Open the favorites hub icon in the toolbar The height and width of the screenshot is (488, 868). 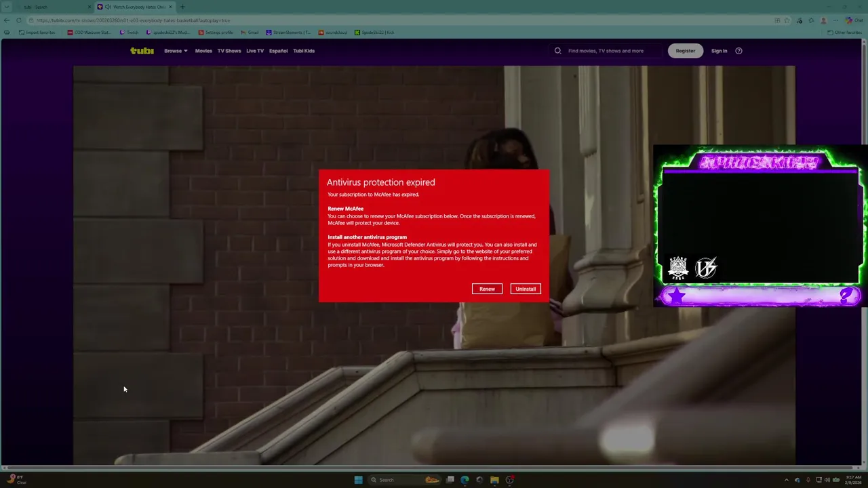click(x=811, y=20)
